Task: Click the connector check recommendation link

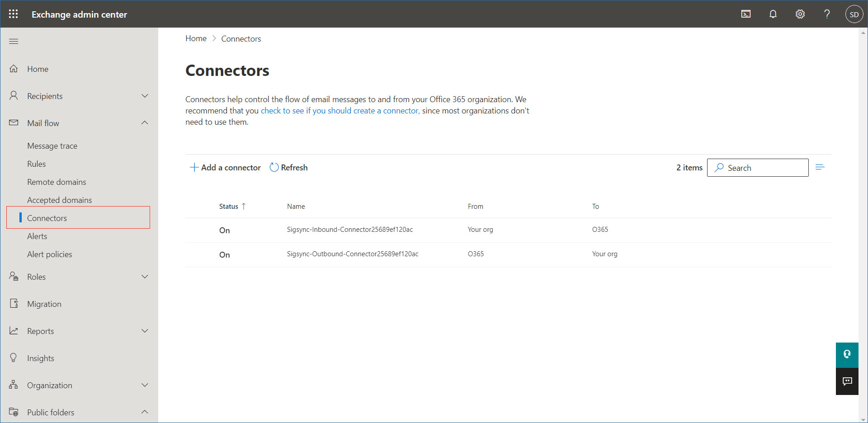Action: pos(340,111)
